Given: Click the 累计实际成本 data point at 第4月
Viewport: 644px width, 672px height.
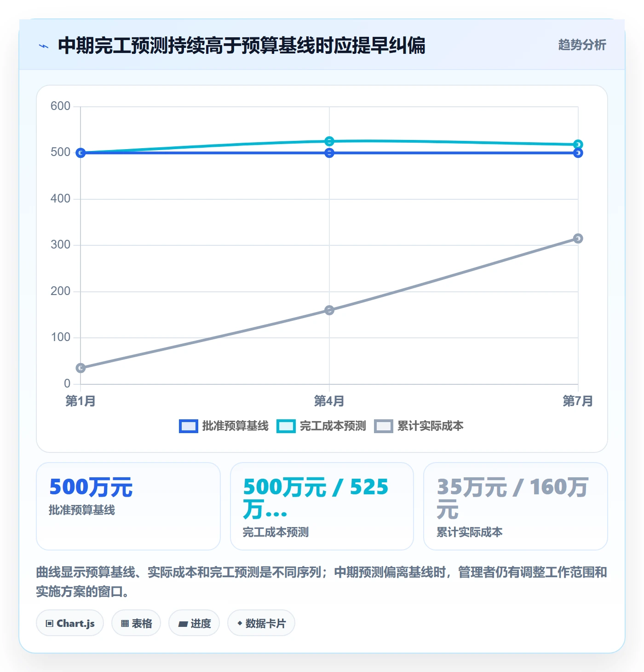Looking at the screenshot, I should pos(329,310).
